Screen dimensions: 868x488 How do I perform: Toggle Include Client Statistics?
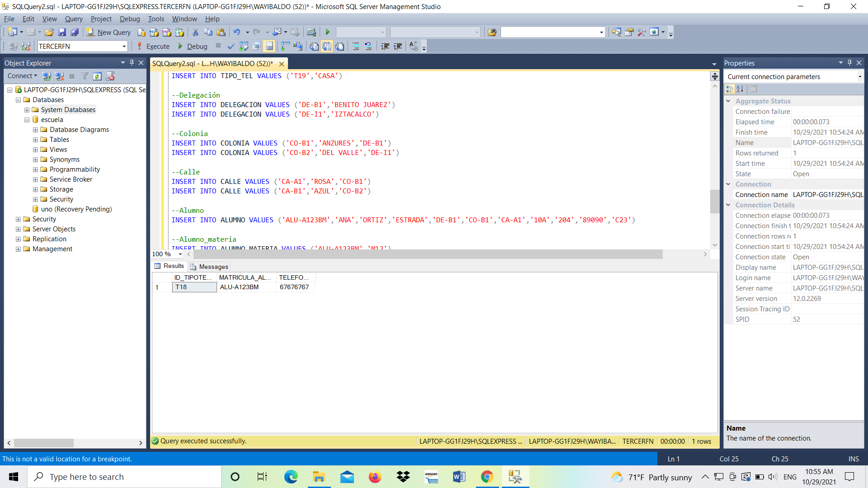click(298, 46)
